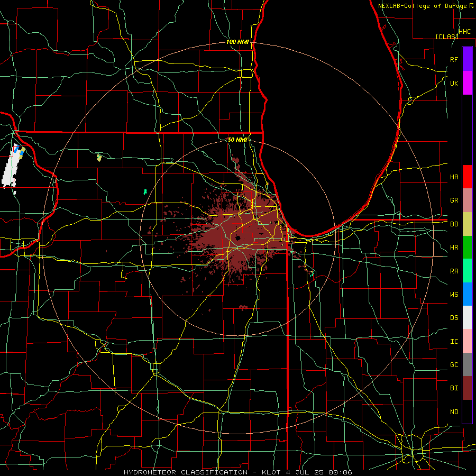
Task: Click the GC gray legend swatch
Action: (467, 364)
